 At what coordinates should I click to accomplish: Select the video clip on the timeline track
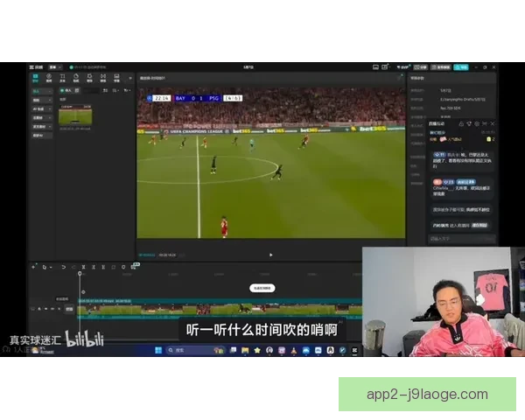point(220,309)
